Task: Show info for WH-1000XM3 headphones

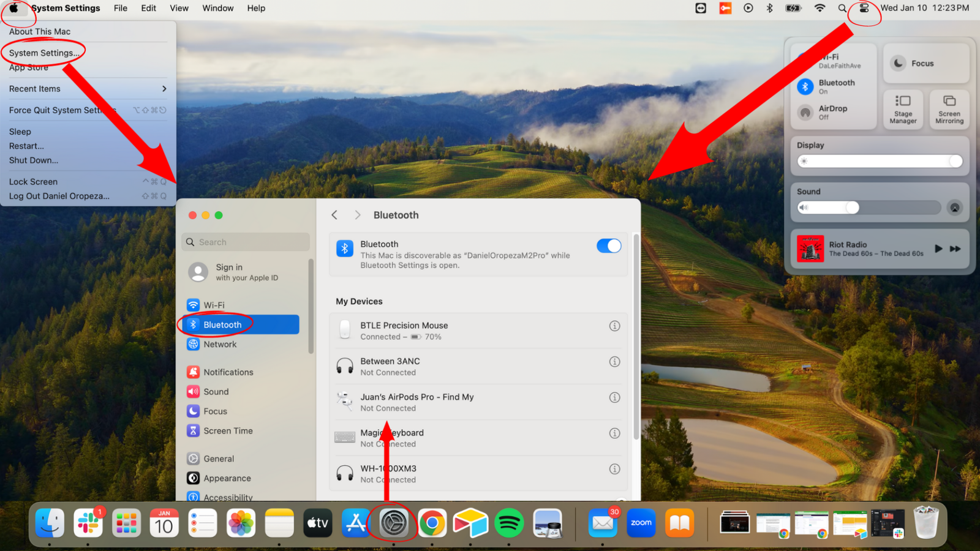Action: click(x=614, y=469)
